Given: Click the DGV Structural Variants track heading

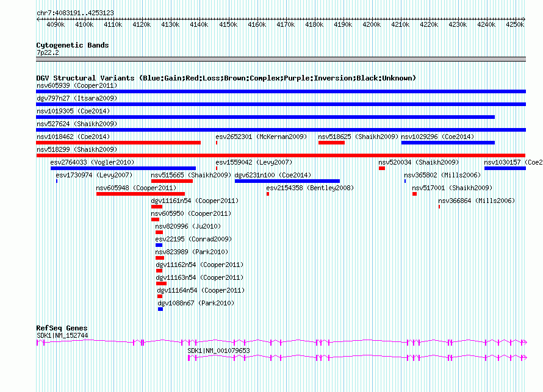Looking at the screenshot, I should (226, 78).
